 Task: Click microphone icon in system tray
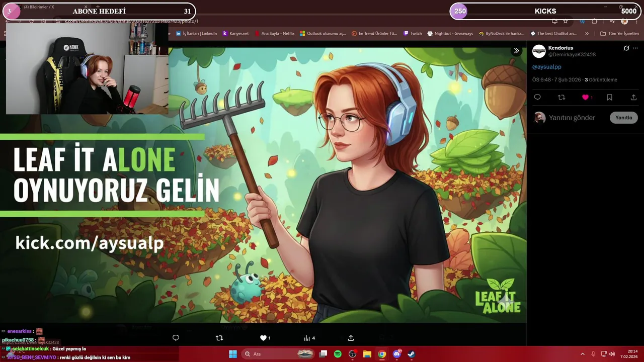click(593, 354)
